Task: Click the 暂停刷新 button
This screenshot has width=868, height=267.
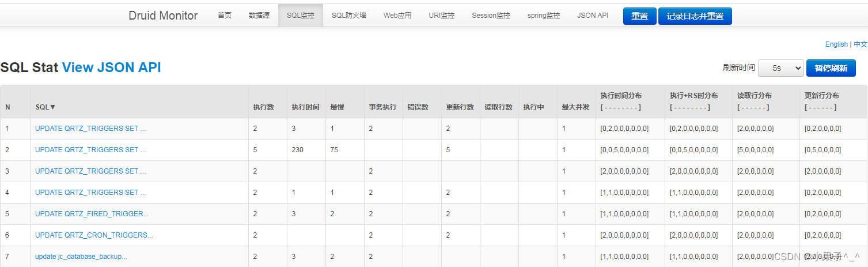Action: point(831,68)
